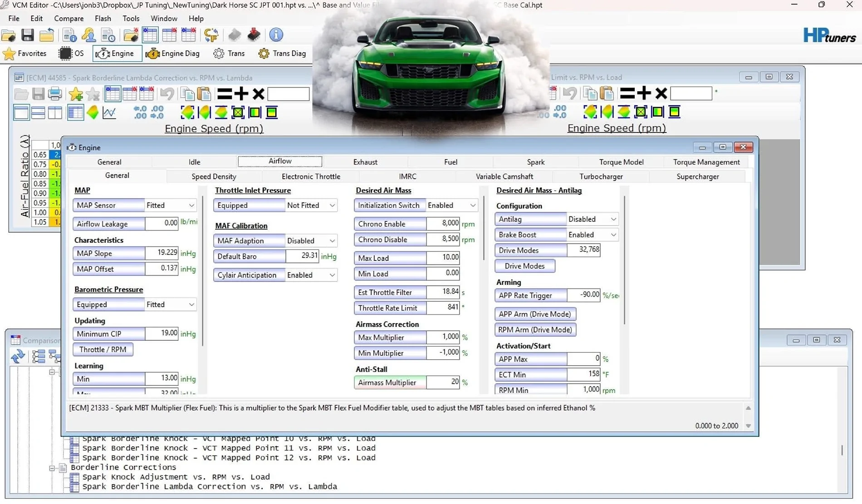Open the Compare menu

[69, 19]
